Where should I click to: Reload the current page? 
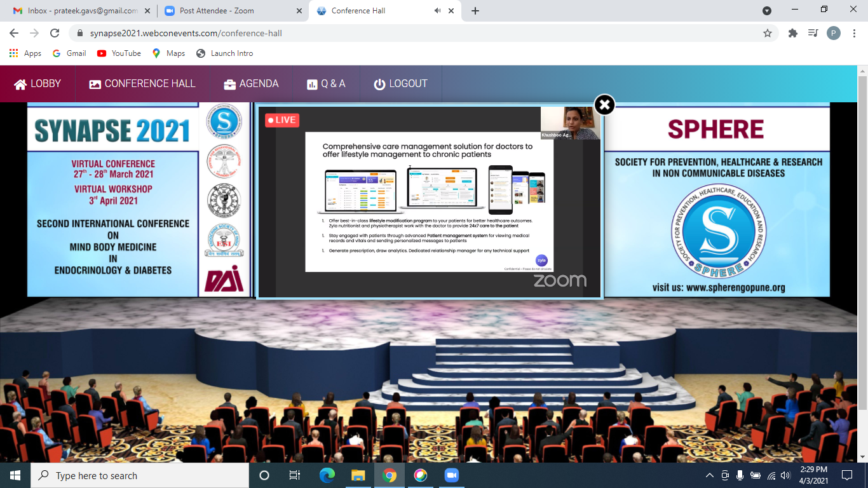pyautogui.click(x=55, y=33)
